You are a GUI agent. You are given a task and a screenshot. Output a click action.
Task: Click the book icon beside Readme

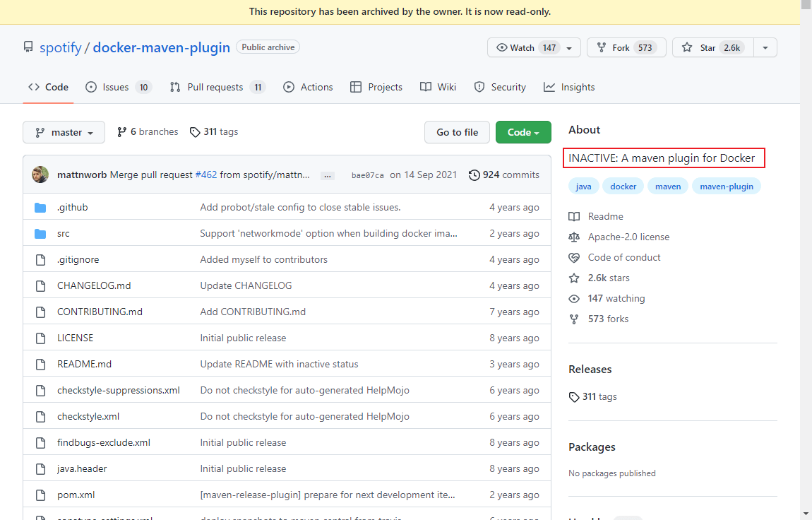click(x=574, y=216)
